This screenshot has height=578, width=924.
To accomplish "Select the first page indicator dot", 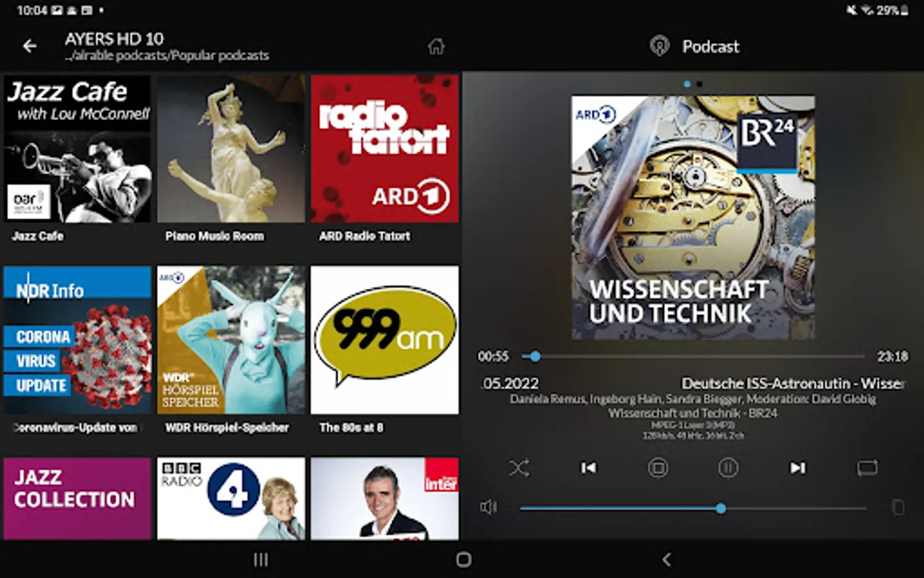I will point(687,84).
